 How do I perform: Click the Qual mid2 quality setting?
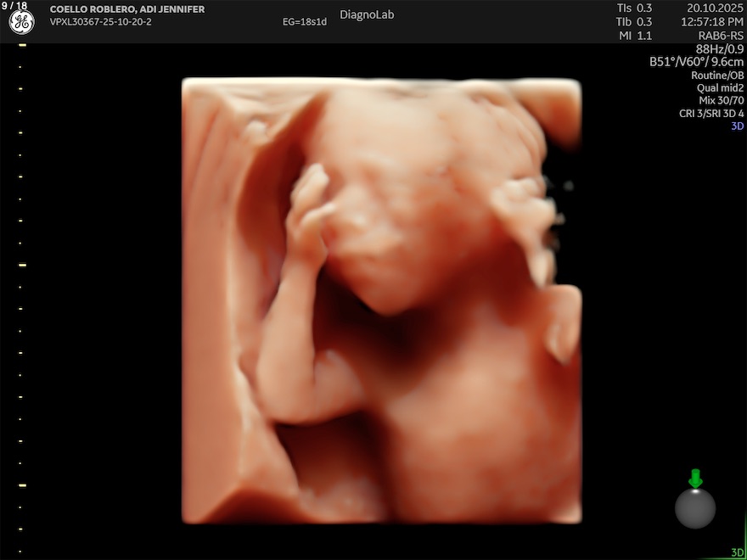coord(720,87)
